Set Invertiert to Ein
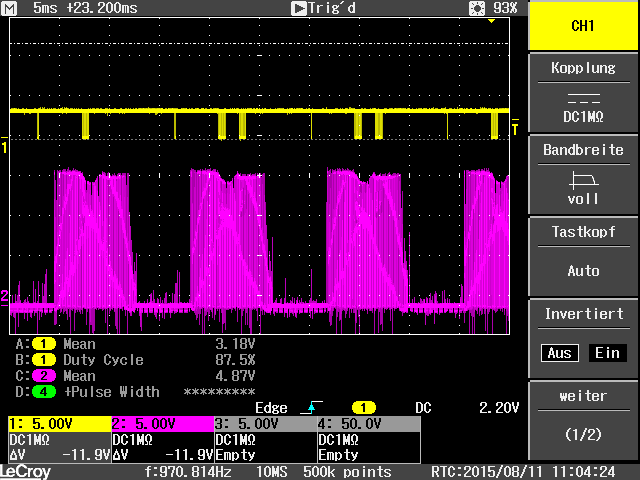Screen dimensions: 640x480 (x=607, y=353)
